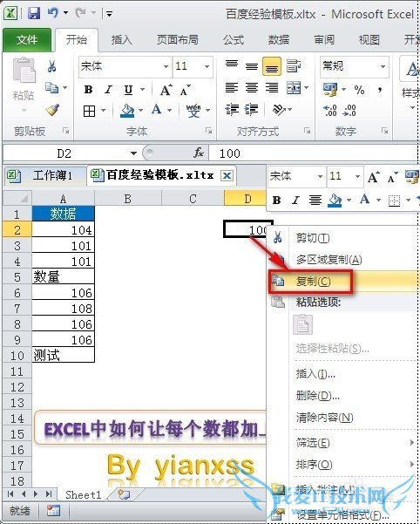
Task: Open the 文件 File tab
Action: click(x=27, y=40)
